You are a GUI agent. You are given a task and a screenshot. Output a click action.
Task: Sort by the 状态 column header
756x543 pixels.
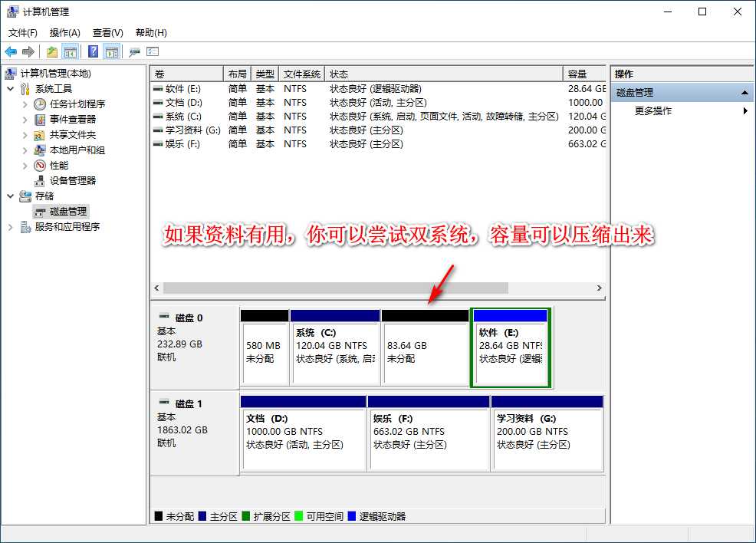(x=444, y=74)
